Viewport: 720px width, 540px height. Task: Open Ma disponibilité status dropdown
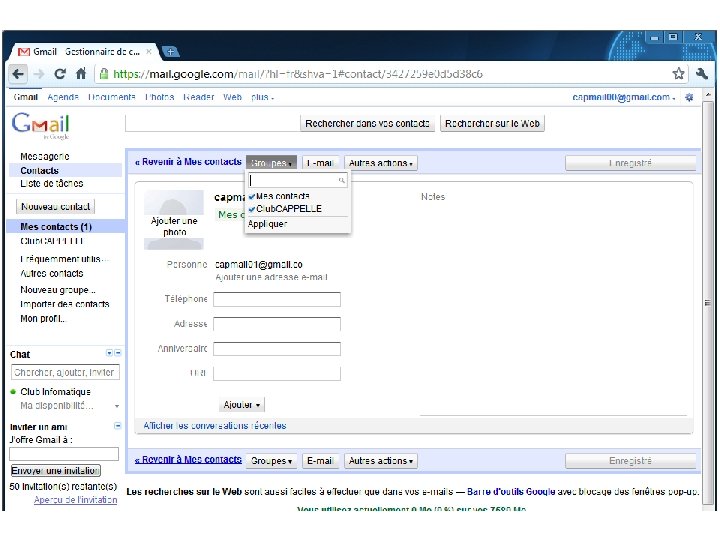(117, 406)
